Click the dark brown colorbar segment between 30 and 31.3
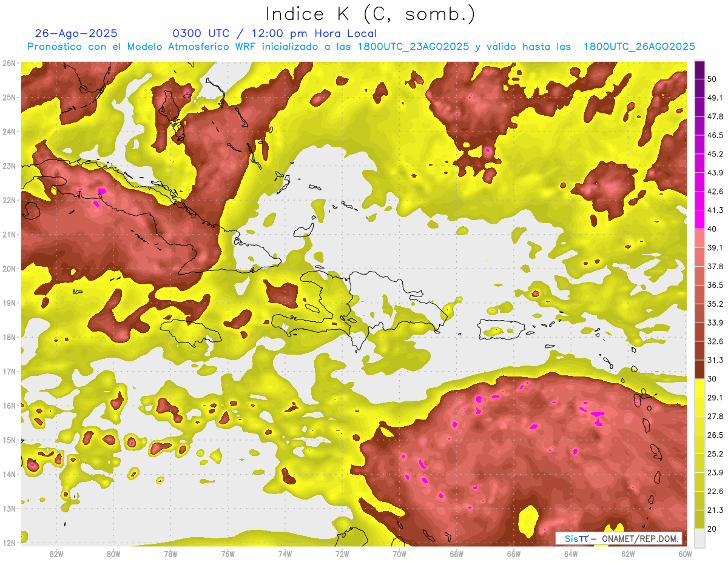The height and width of the screenshot is (562, 728). tap(699, 369)
